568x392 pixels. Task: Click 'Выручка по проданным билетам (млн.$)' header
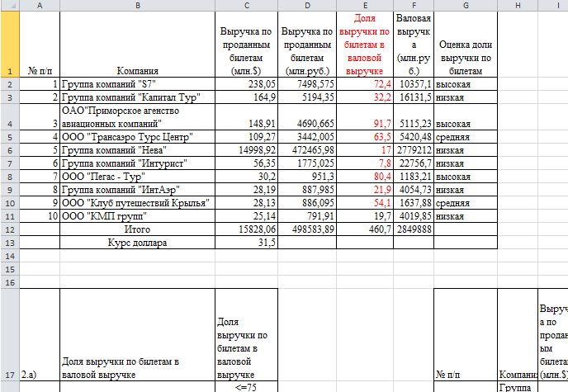pos(247,45)
